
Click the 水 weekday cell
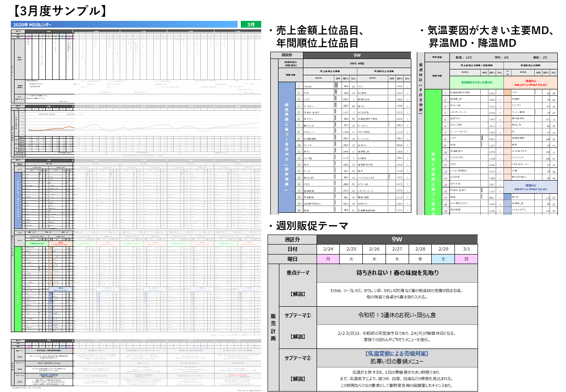coord(374,259)
